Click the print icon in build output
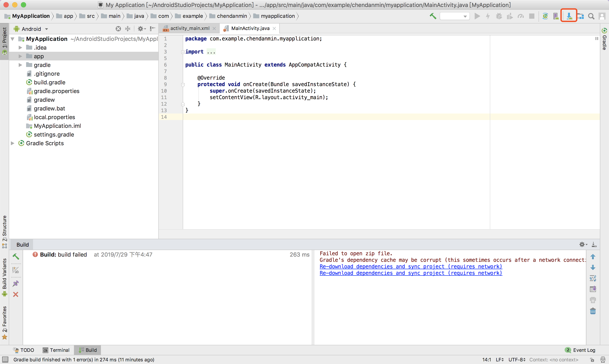The height and width of the screenshot is (364, 609). (593, 300)
